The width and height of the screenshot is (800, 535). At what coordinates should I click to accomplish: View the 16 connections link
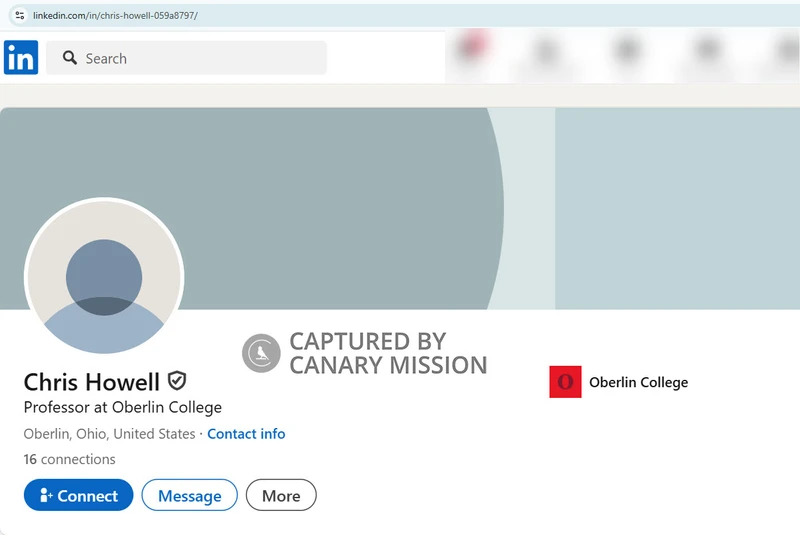click(69, 460)
